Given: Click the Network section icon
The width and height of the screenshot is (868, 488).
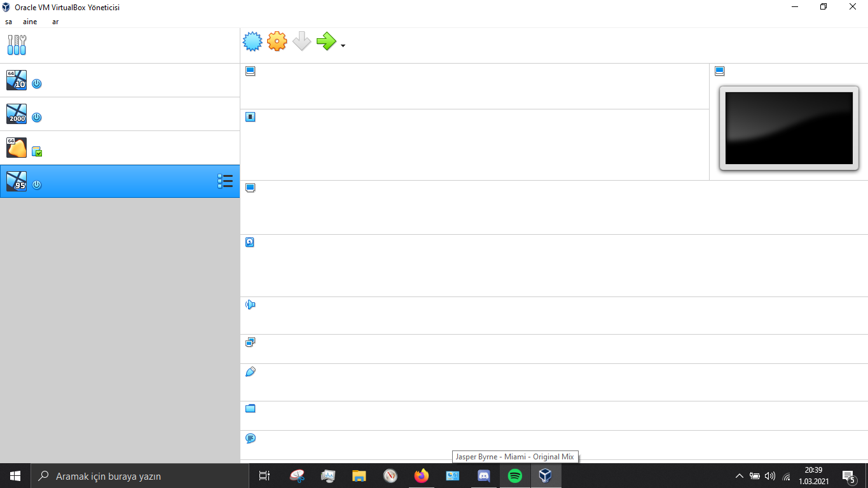Looking at the screenshot, I should pyautogui.click(x=251, y=342).
